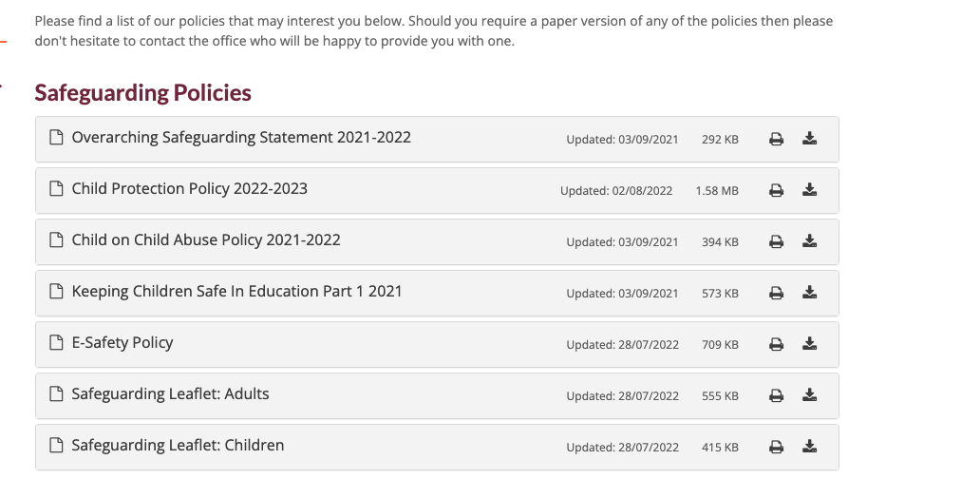Open the E-Safety Policy title link

(x=122, y=343)
